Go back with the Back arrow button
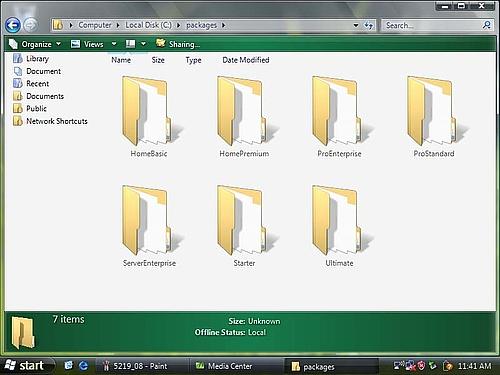Viewport: 500px width, 375px height. click(x=13, y=25)
